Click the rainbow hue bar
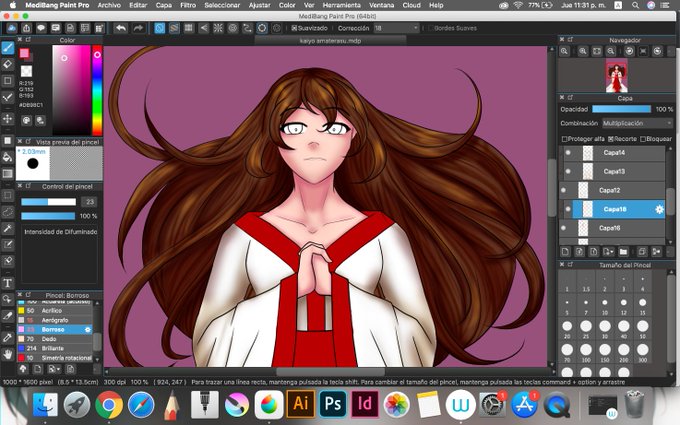The width and height of the screenshot is (680, 425). click(x=97, y=90)
